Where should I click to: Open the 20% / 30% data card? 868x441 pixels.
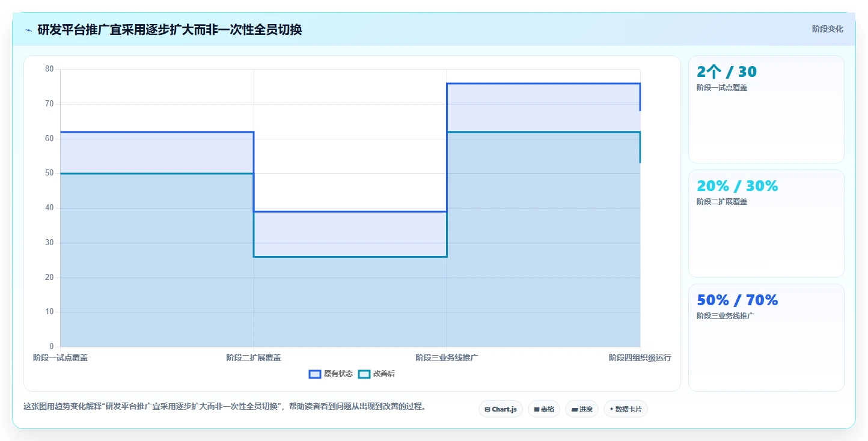(x=766, y=224)
